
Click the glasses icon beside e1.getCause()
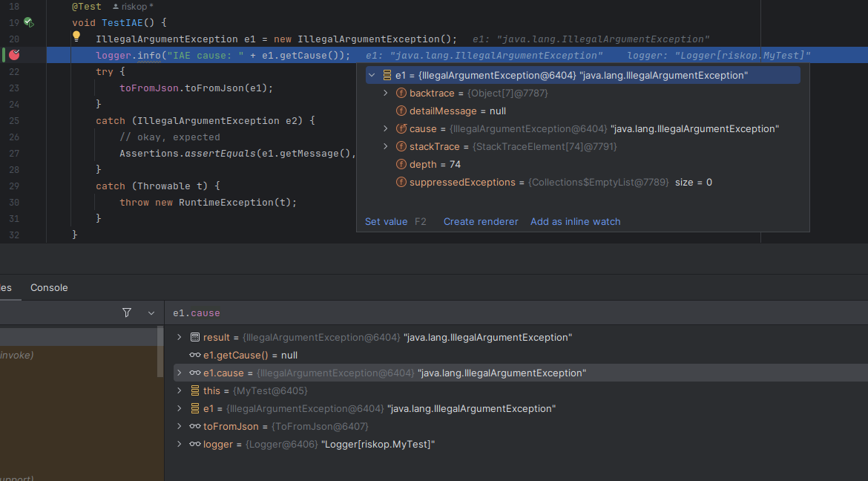195,356
